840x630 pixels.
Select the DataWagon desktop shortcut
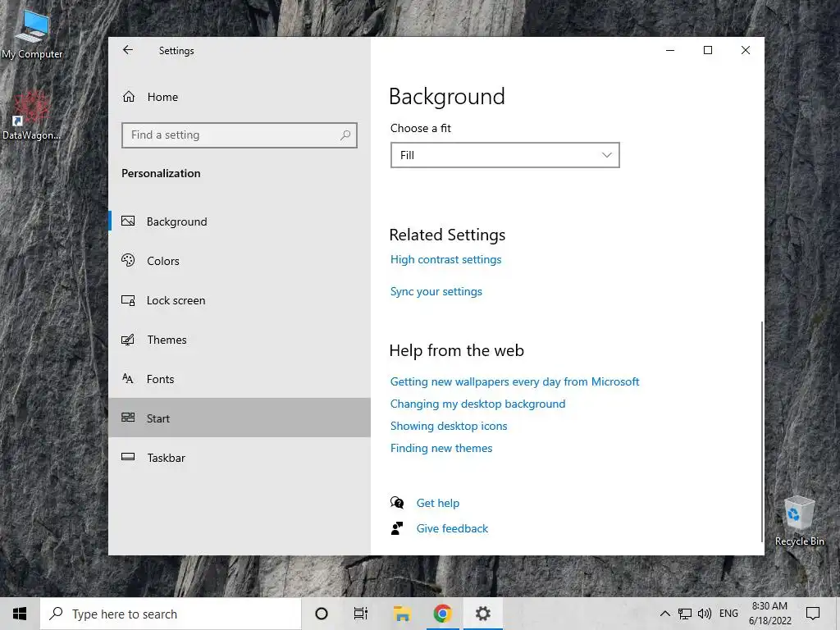(31, 115)
